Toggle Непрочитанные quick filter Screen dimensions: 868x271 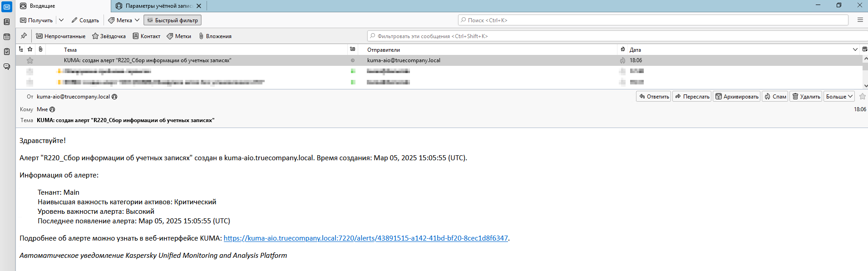click(x=61, y=36)
